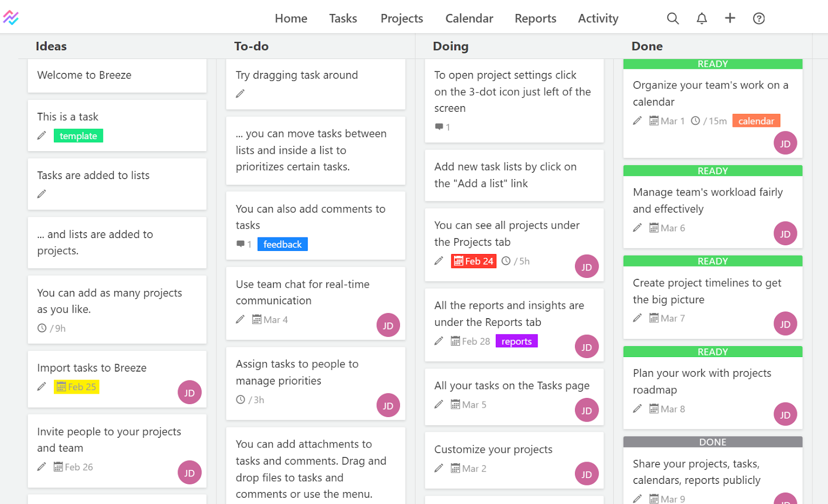The height and width of the screenshot is (504, 828).
Task: Open the Reports tab
Action: pyautogui.click(x=535, y=19)
